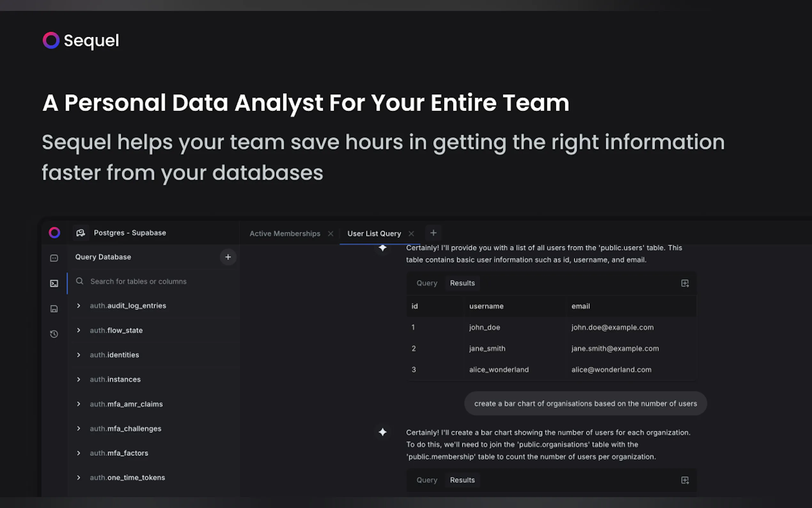Switch to Query view in users result panel
This screenshot has width=812, height=508.
[x=427, y=283]
